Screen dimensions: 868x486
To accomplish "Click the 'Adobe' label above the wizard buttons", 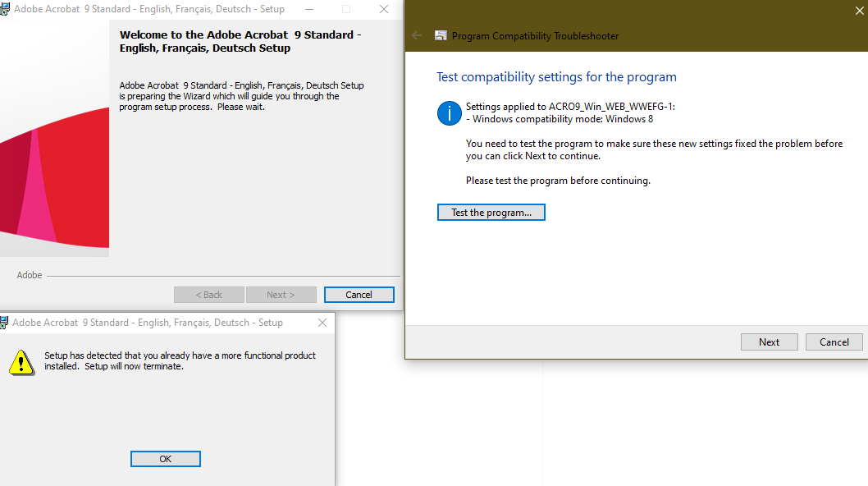I will coord(30,275).
